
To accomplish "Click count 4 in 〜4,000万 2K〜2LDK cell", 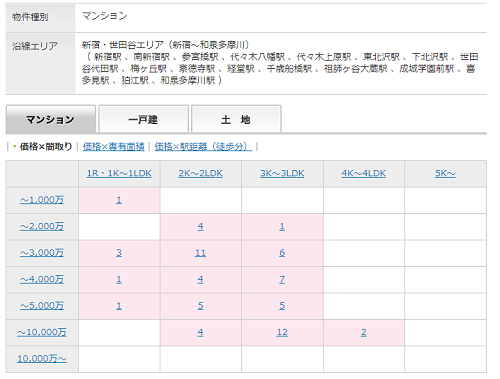I will 200,279.
